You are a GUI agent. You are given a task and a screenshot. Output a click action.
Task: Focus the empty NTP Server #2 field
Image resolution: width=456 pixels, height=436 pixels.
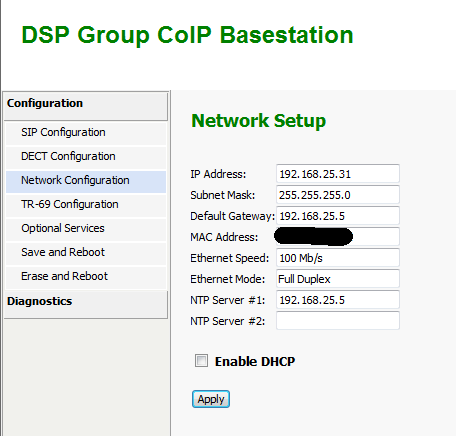(338, 321)
